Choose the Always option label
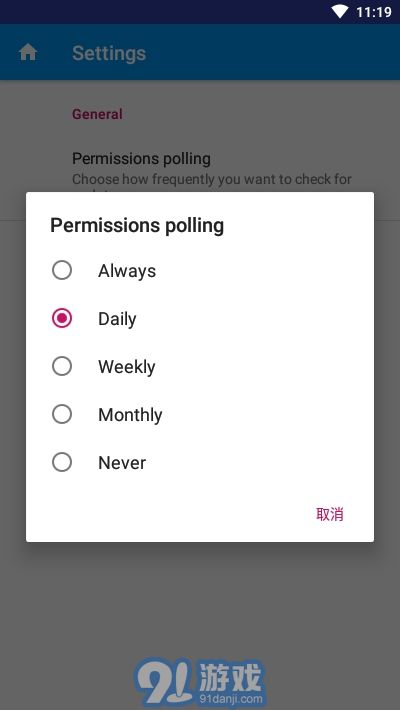This screenshot has height=710, width=400. (127, 271)
